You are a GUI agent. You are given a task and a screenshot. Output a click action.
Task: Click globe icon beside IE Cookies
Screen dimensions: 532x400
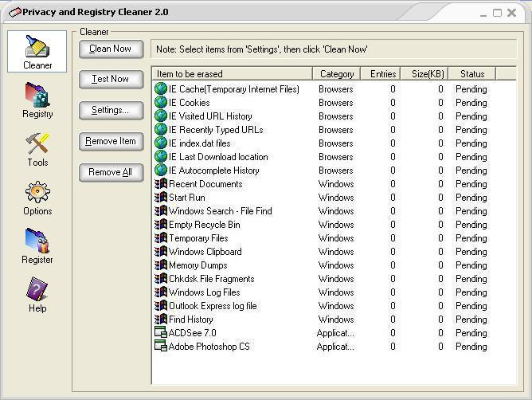coord(161,102)
